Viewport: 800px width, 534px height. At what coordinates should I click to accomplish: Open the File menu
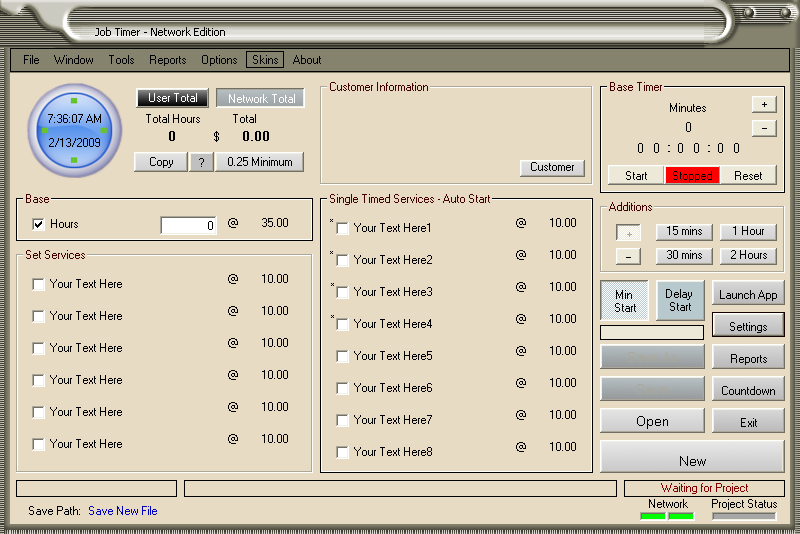click(31, 60)
